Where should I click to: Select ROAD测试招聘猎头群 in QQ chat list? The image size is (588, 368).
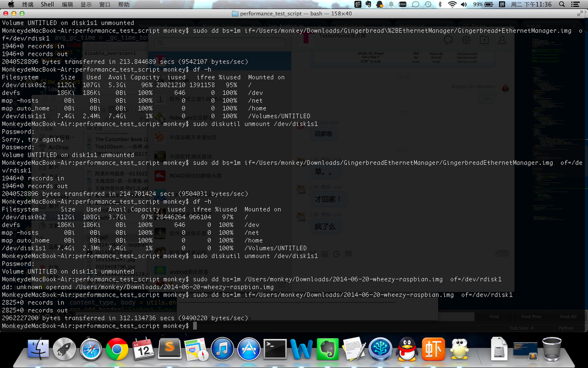[220, 175]
